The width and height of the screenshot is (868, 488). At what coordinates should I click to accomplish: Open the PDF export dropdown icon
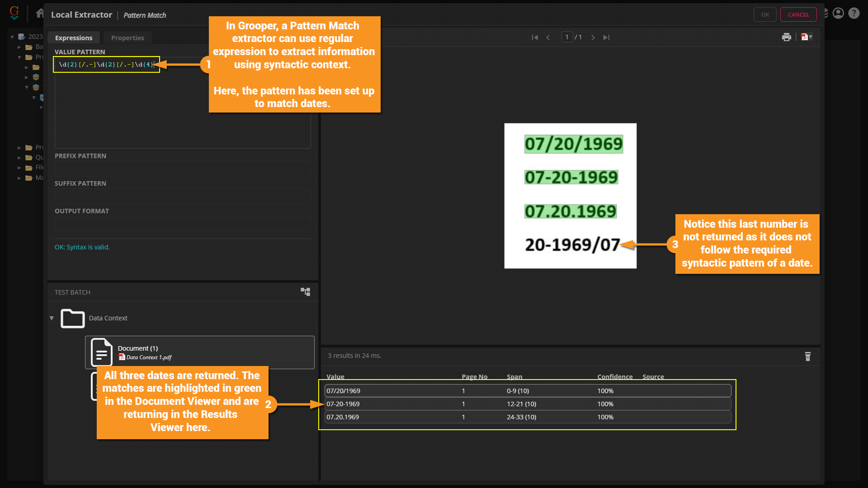(x=807, y=38)
